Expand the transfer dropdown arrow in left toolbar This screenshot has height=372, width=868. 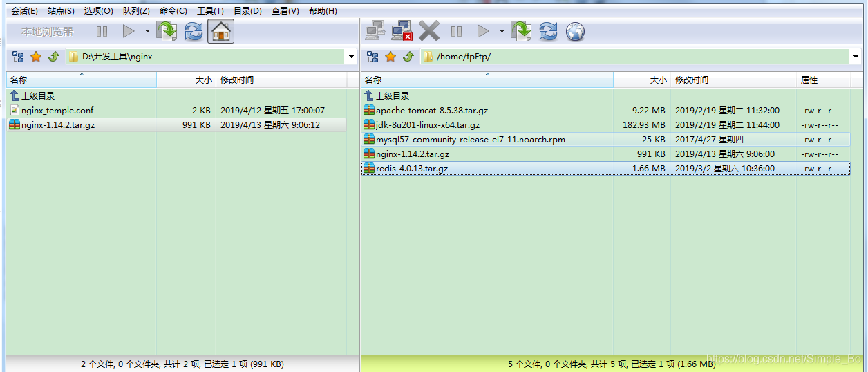pyautogui.click(x=147, y=31)
